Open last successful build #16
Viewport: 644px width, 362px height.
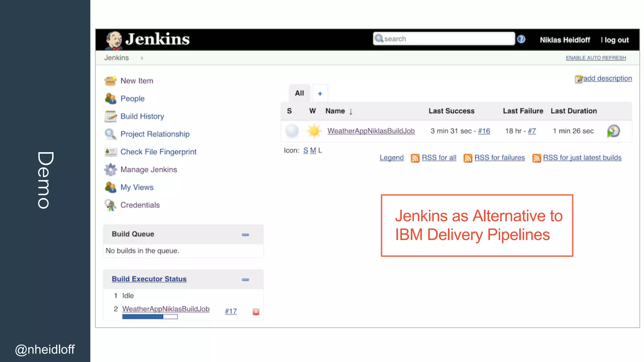click(x=484, y=131)
